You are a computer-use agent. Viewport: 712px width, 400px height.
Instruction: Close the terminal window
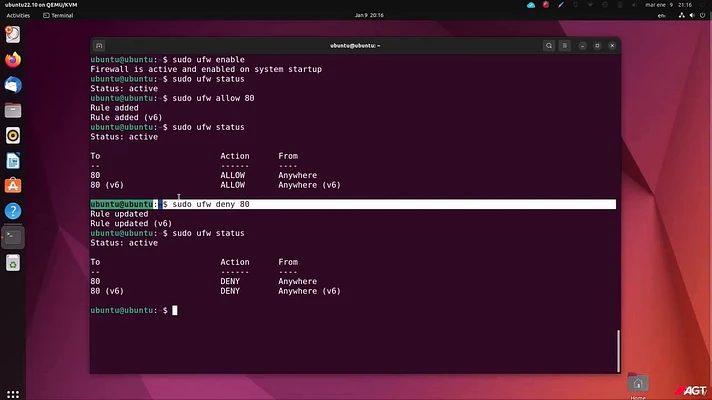click(x=612, y=45)
